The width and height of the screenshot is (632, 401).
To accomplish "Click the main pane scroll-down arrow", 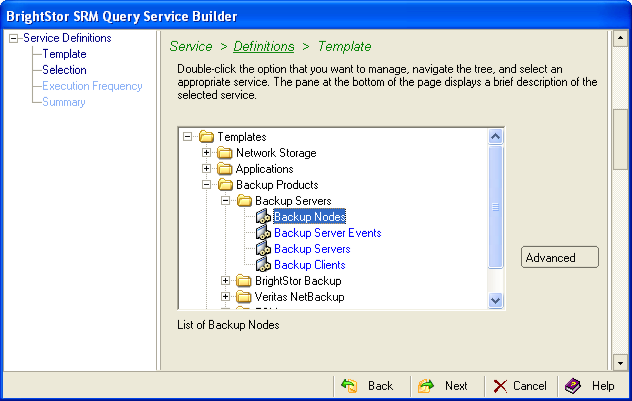I will [620, 363].
